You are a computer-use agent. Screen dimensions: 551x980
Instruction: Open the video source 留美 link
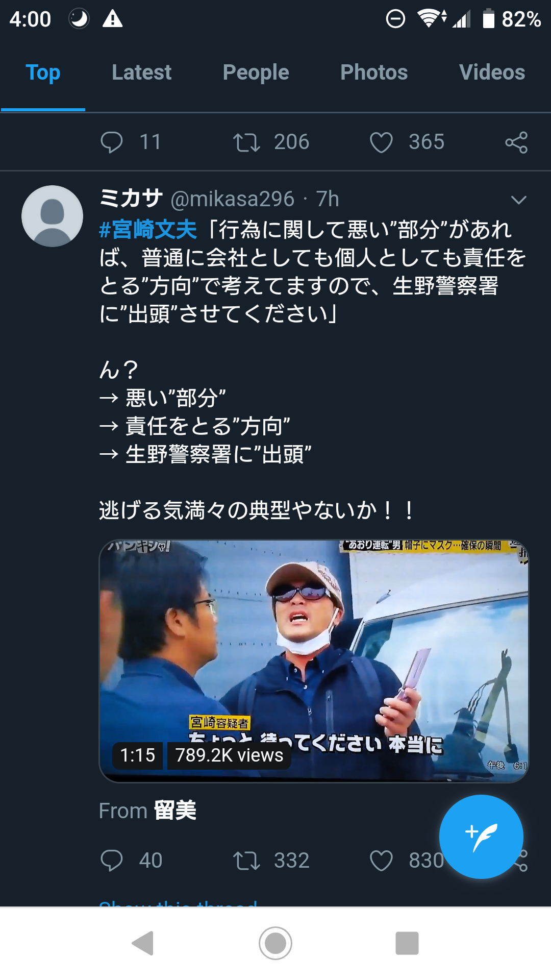click(175, 811)
